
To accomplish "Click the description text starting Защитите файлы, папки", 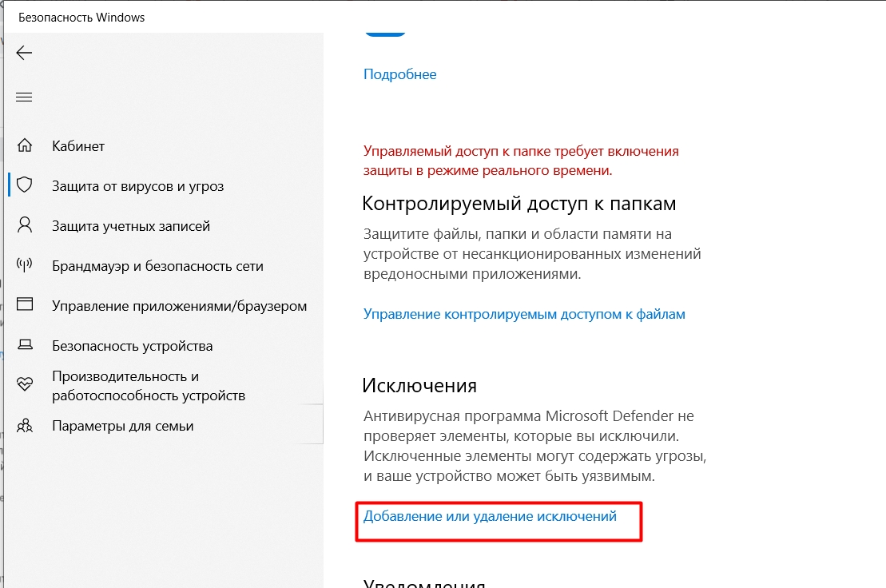I will coord(532,253).
